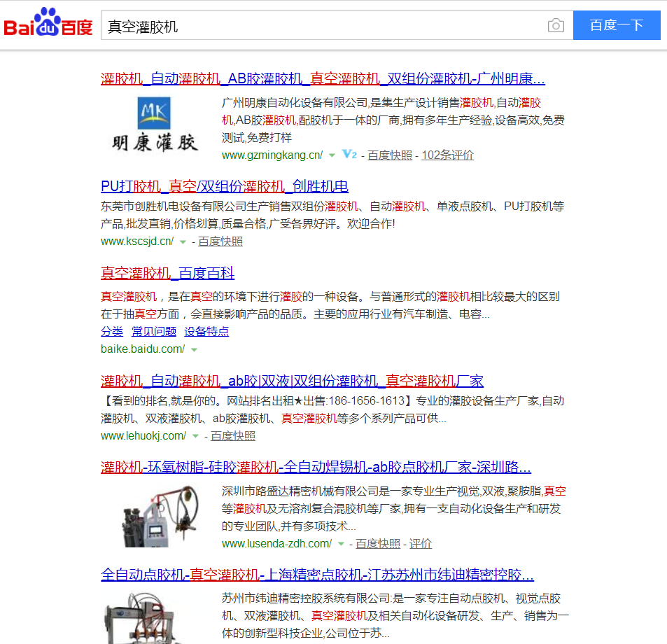Screen dimensions: 667x644
Task: Click the 明康灌胶 MK logo thumbnail
Action: [154, 125]
